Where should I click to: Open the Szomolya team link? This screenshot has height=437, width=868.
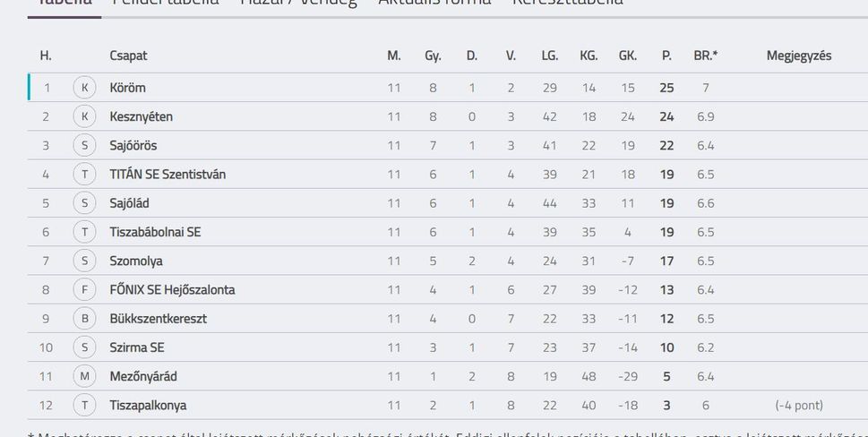[x=136, y=261]
